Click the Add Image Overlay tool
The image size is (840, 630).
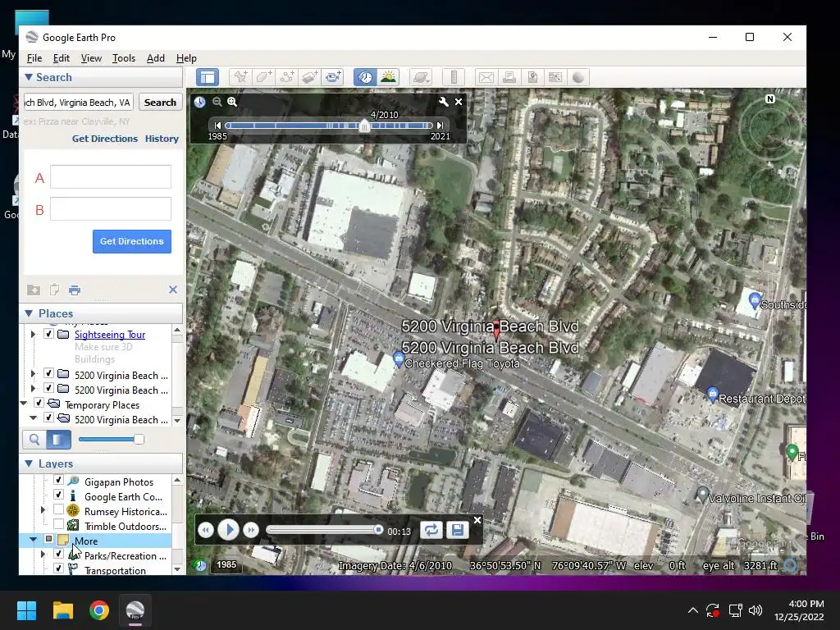[309, 77]
